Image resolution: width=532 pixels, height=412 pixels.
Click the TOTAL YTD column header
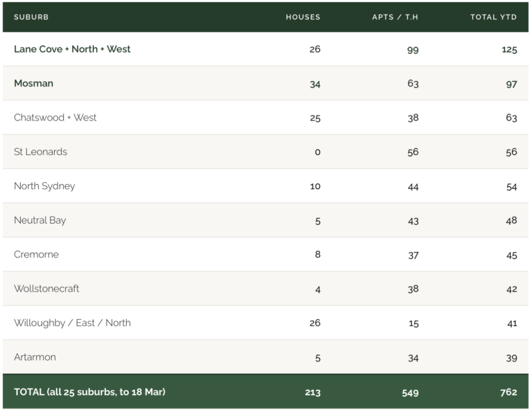tap(493, 17)
